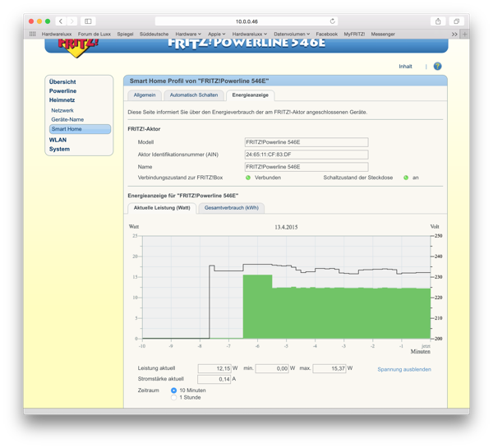493x448 pixels.
Task: Switch to the Allgemein tab
Action: 145,95
